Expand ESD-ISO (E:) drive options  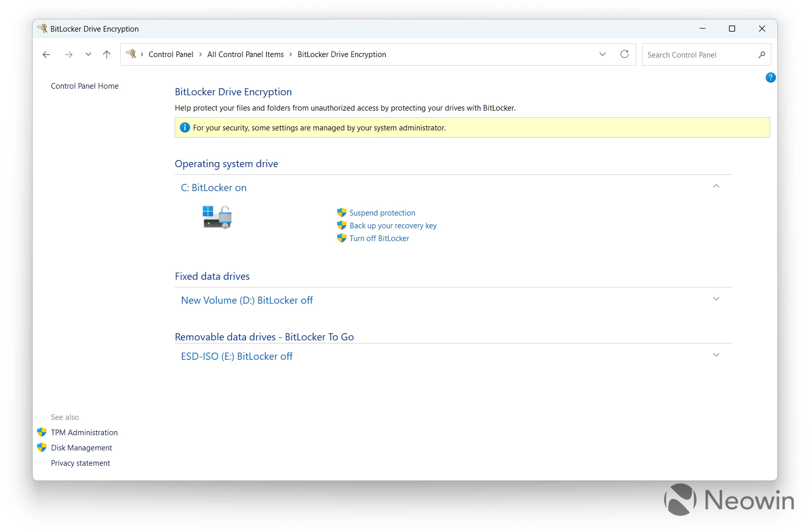coord(716,355)
